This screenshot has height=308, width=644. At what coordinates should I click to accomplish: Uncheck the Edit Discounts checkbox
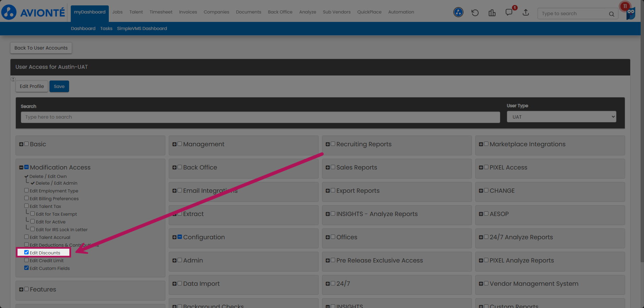click(x=26, y=252)
